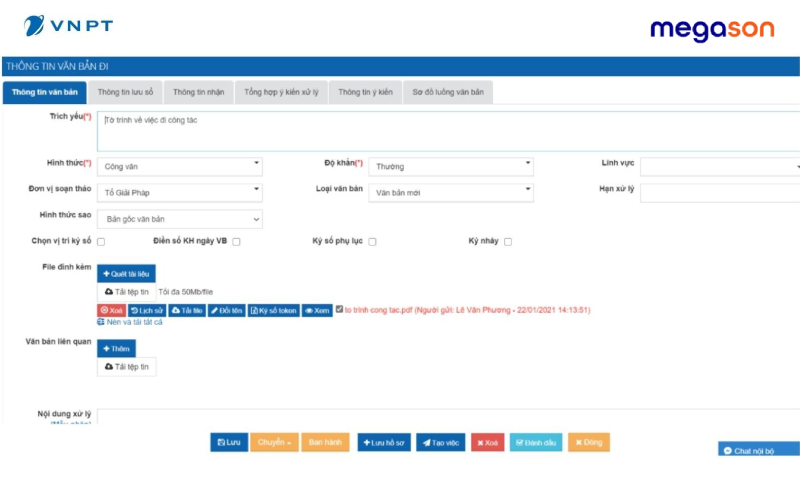Open the Chuyển dropdown button
Image resolution: width=800 pixels, height=500 pixels.
point(274,442)
